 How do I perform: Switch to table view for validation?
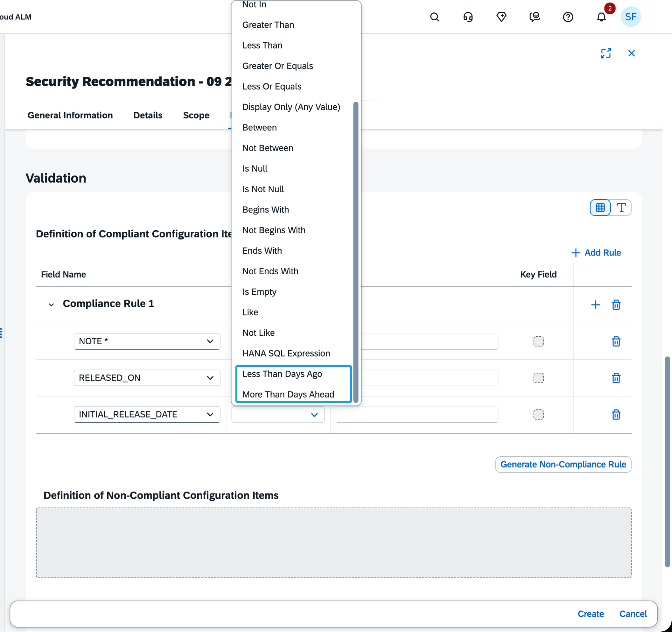600,208
